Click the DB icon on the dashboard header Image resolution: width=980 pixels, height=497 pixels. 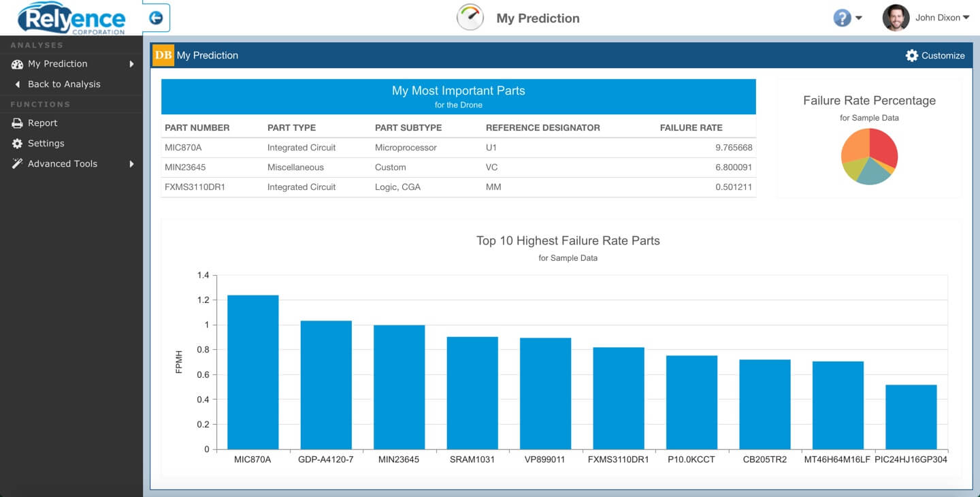point(162,55)
